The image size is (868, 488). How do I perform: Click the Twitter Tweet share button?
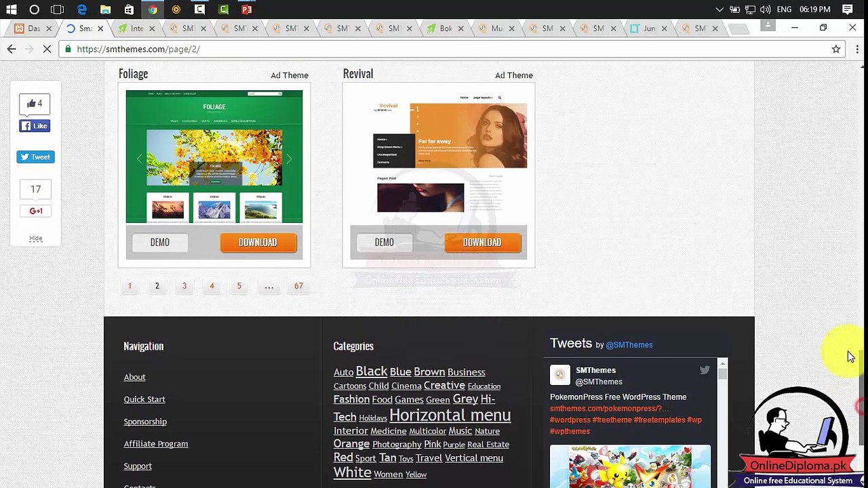(x=35, y=157)
